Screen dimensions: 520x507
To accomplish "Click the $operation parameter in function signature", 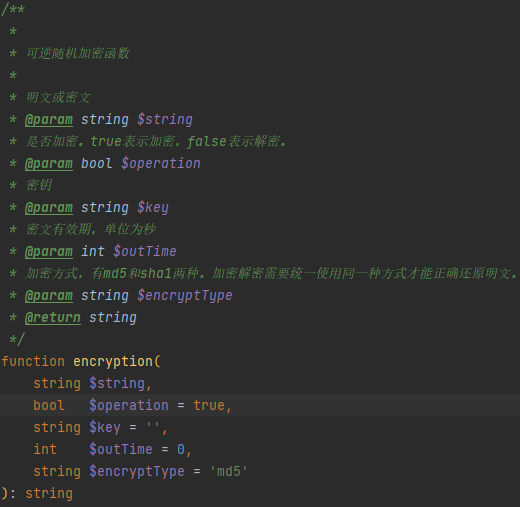I will (129, 406).
